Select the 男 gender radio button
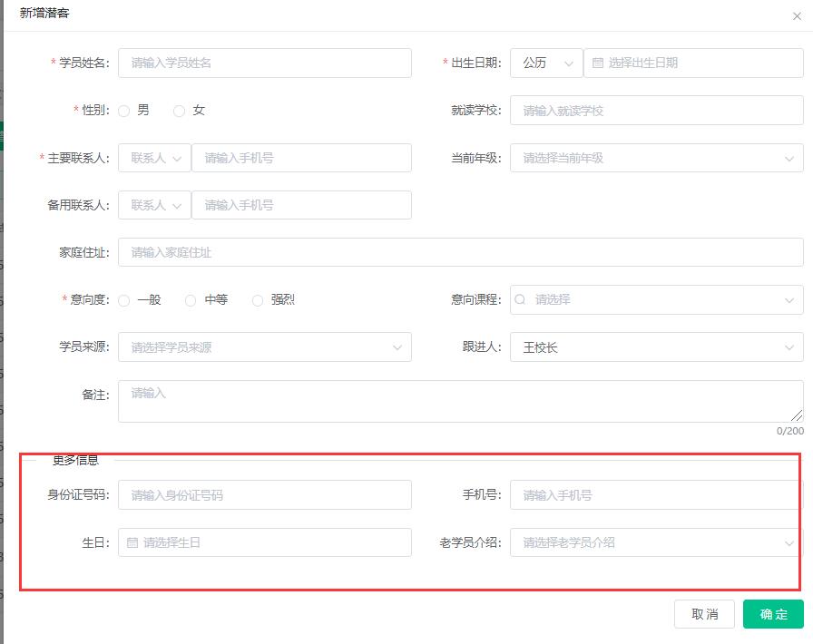This screenshot has height=644, width=813. (124, 111)
